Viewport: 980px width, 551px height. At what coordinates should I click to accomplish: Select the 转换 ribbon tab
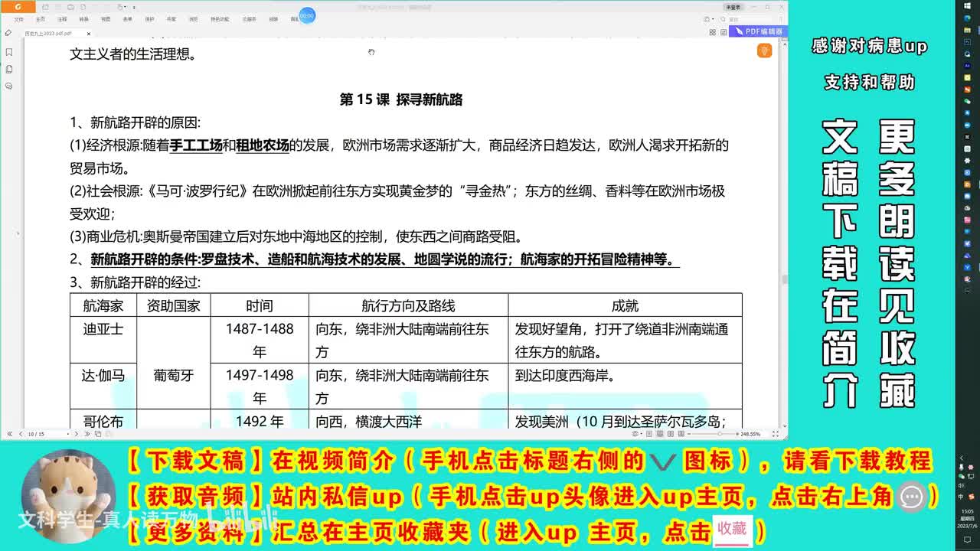(84, 19)
